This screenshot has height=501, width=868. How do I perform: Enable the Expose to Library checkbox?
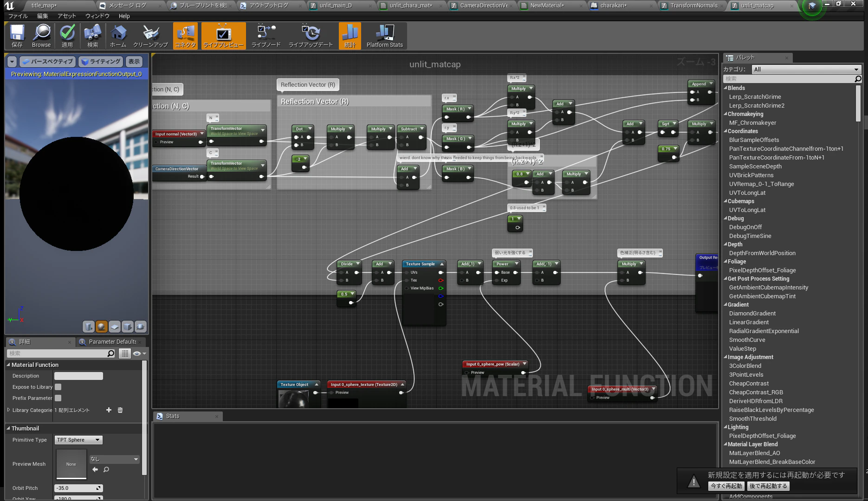point(58,387)
